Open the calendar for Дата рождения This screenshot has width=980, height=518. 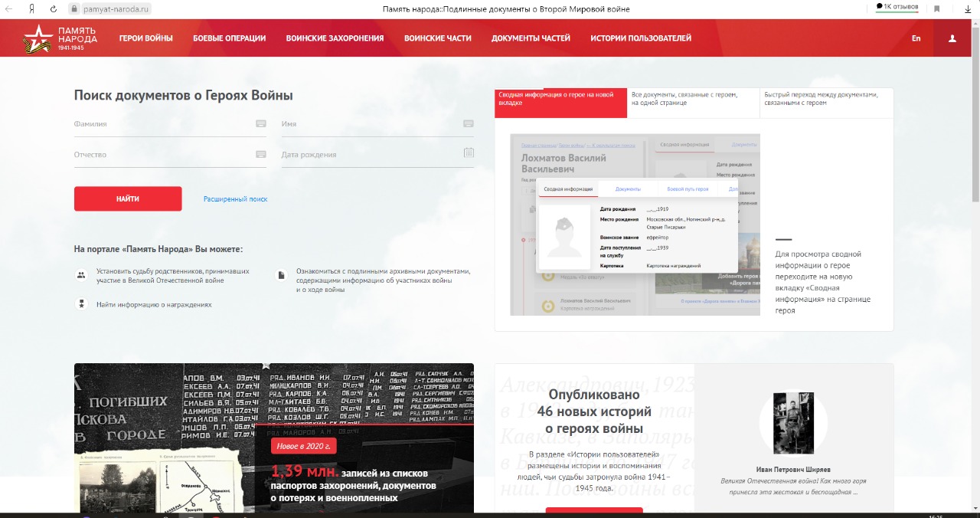[x=469, y=153]
